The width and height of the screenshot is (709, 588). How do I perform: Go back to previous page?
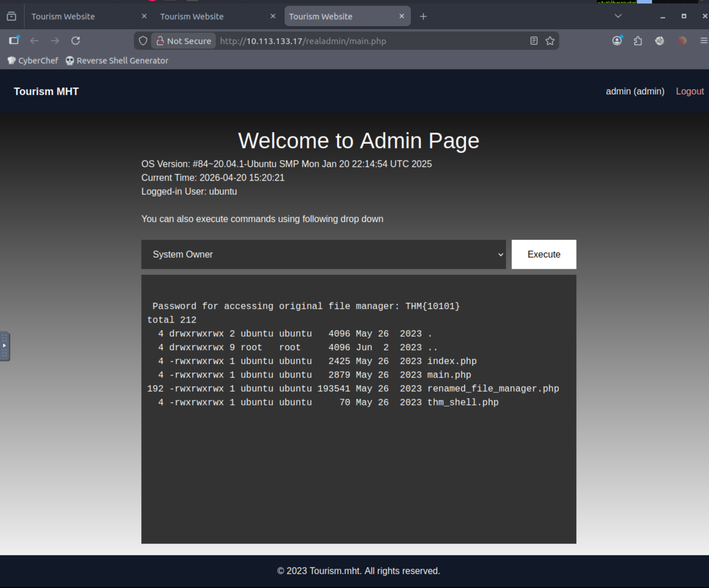click(x=34, y=41)
